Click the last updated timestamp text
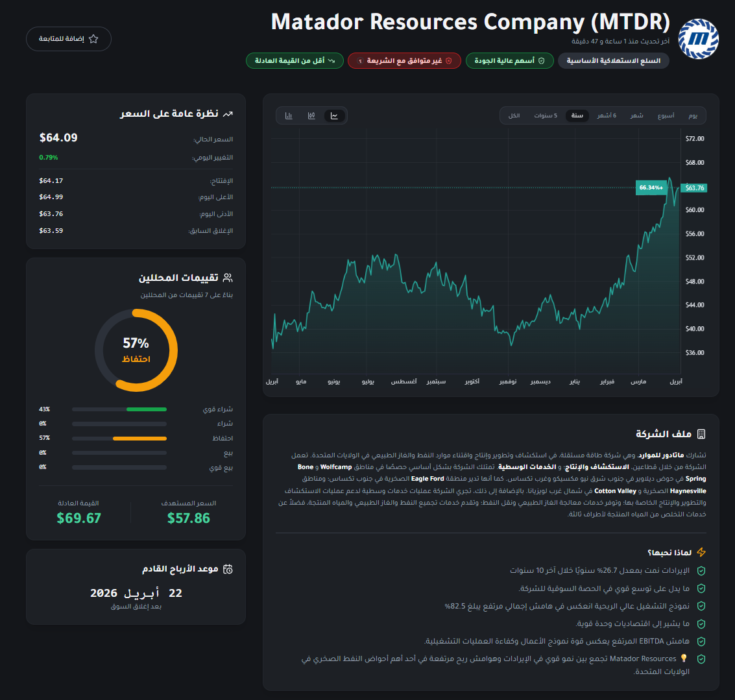 (x=621, y=42)
